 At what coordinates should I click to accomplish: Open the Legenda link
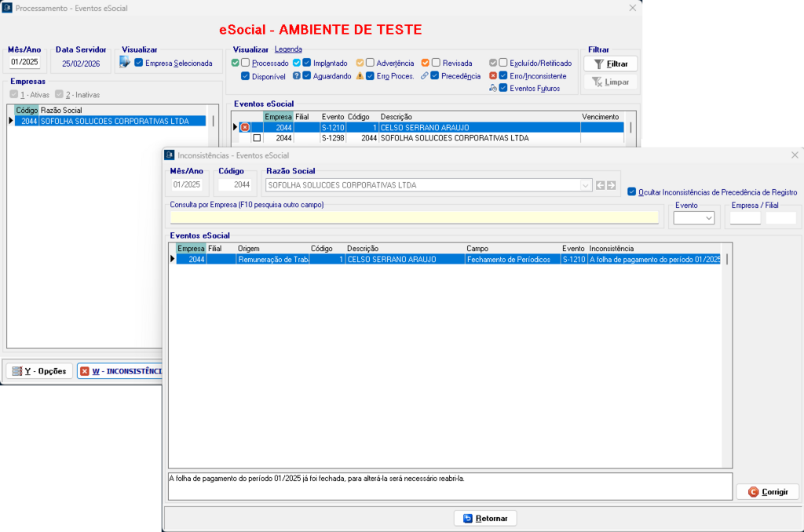click(288, 49)
